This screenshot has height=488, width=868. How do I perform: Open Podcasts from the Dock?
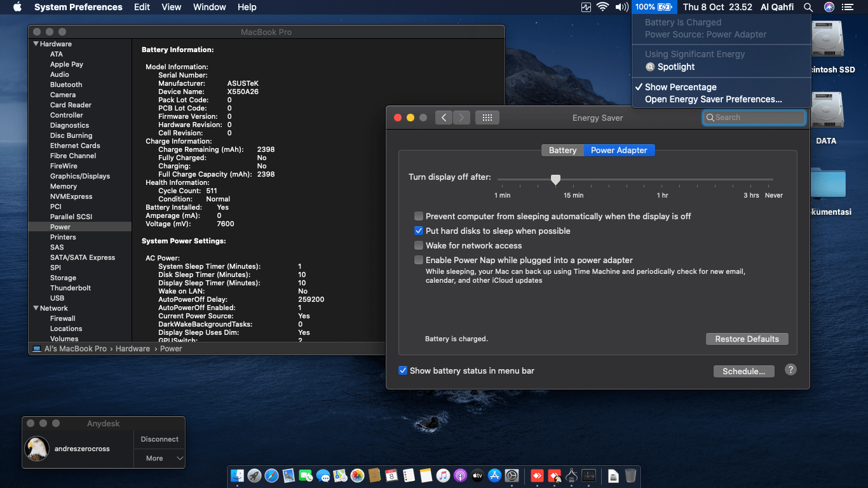461,475
